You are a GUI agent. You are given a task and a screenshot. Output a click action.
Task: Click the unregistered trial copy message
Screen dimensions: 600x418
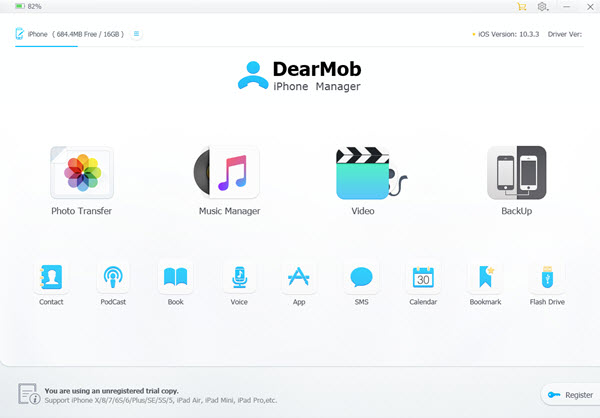coord(111,391)
